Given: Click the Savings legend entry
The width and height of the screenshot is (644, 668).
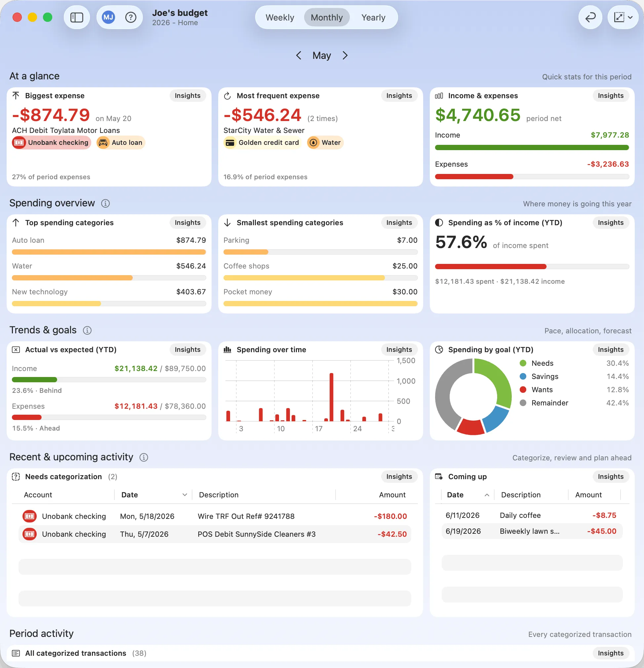Looking at the screenshot, I should (574, 377).
